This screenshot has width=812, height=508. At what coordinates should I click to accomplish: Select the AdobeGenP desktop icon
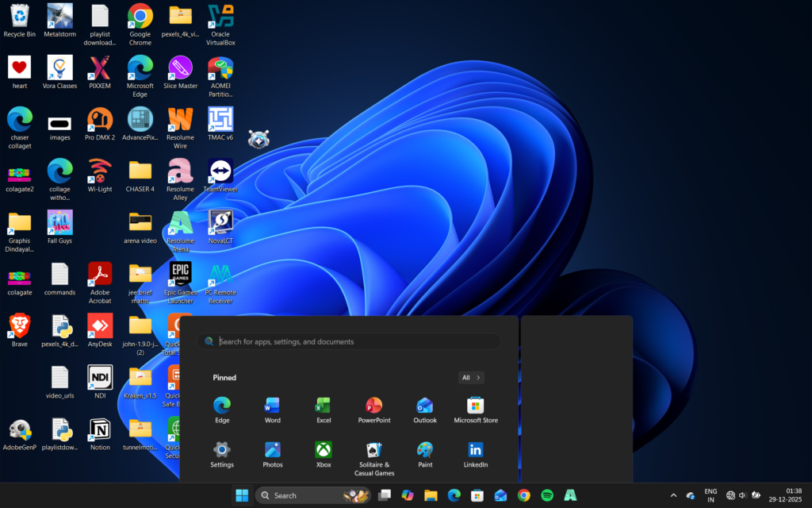(20, 434)
